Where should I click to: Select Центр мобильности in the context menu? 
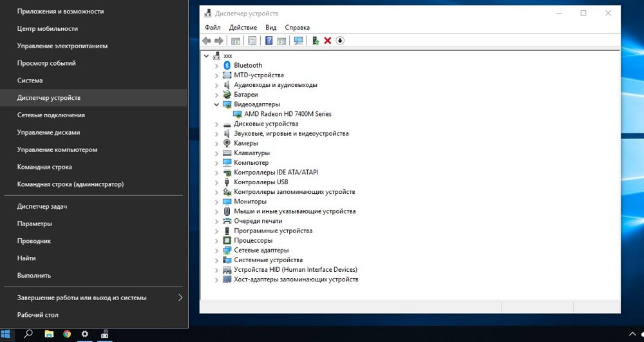coord(94,29)
